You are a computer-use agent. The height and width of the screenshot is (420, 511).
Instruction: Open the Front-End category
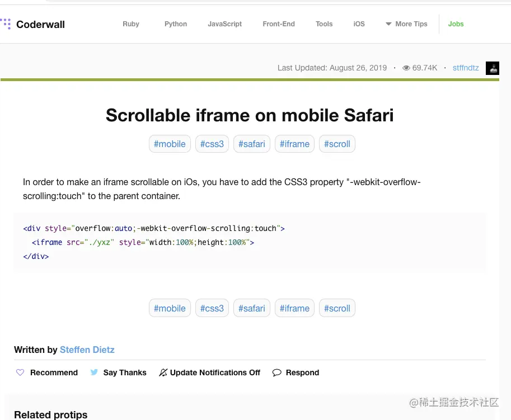coord(279,23)
